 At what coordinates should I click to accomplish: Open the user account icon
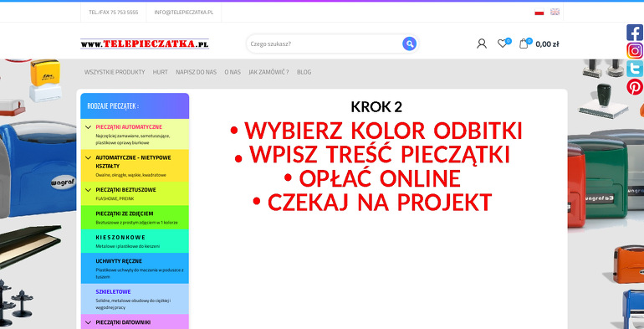(x=482, y=44)
